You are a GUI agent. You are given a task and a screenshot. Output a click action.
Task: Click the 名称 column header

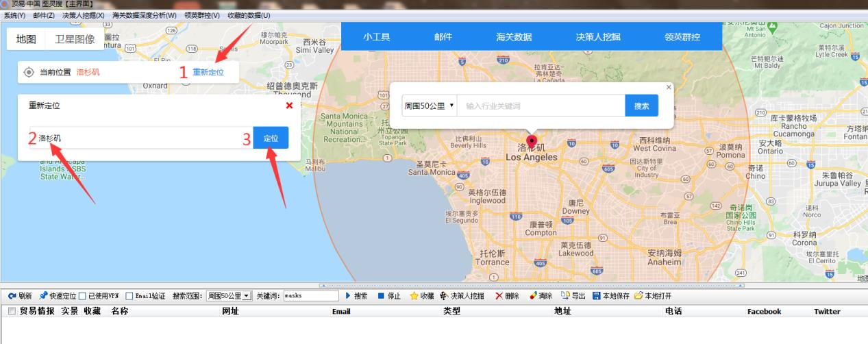pyautogui.click(x=120, y=311)
